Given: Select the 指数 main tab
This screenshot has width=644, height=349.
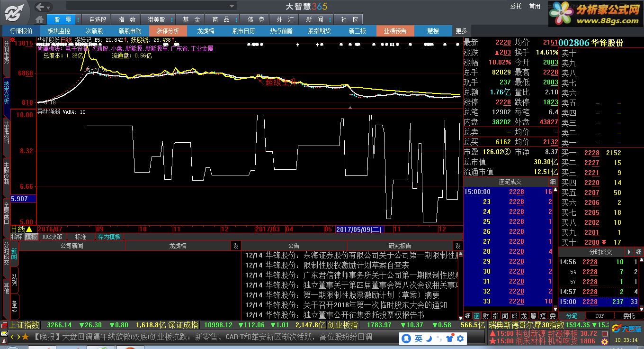Looking at the screenshot, I should (x=127, y=19).
